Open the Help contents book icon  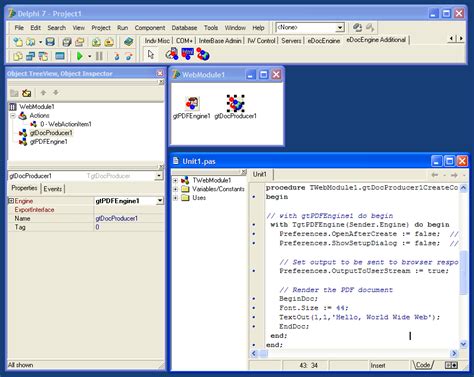coord(128,42)
